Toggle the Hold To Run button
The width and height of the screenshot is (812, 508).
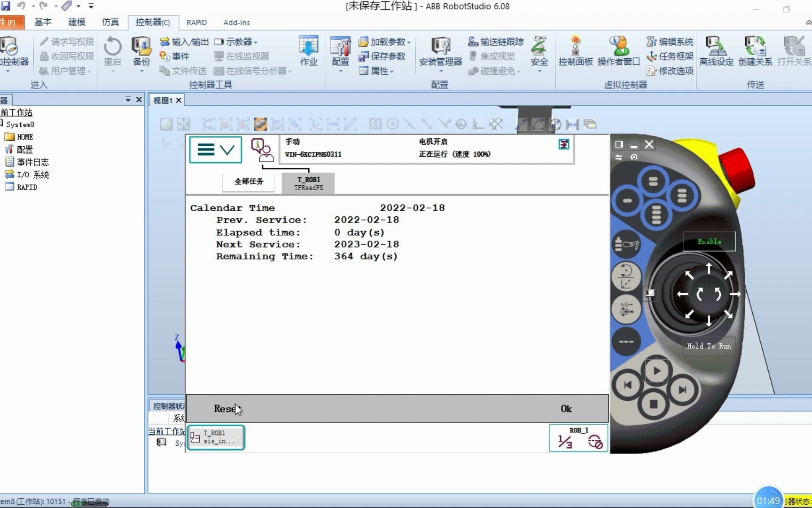pyautogui.click(x=709, y=346)
